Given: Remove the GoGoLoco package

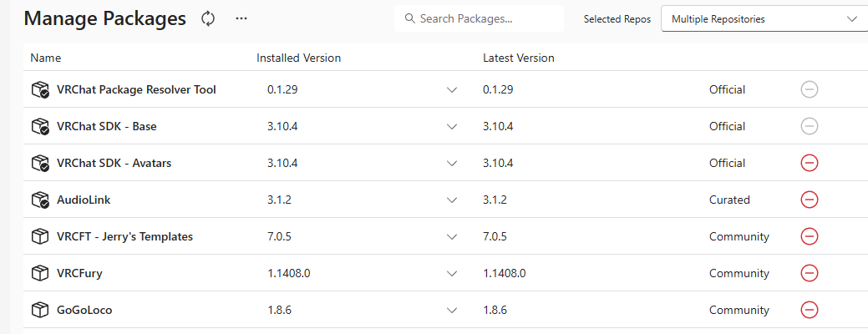Looking at the screenshot, I should click(x=810, y=311).
